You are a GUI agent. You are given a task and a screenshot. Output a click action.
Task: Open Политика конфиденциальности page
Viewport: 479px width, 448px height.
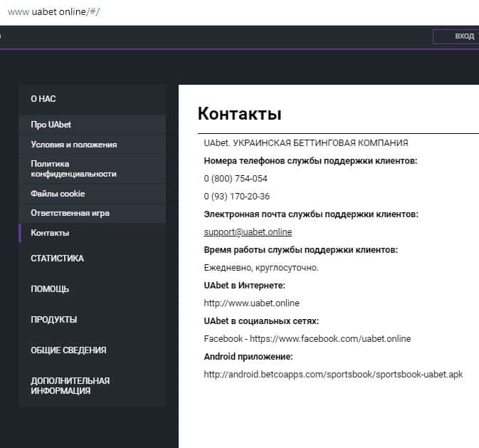[93, 169]
